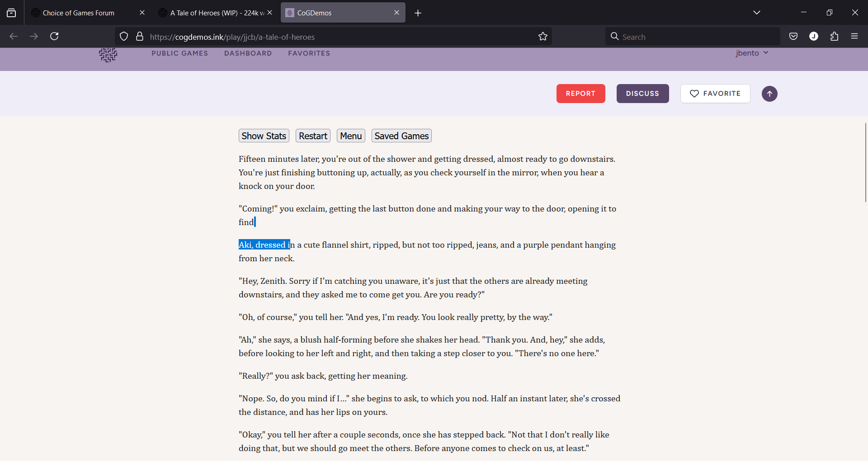The image size is (868, 461).
Task: Expand the list all tabs dropdown
Action: [757, 13]
